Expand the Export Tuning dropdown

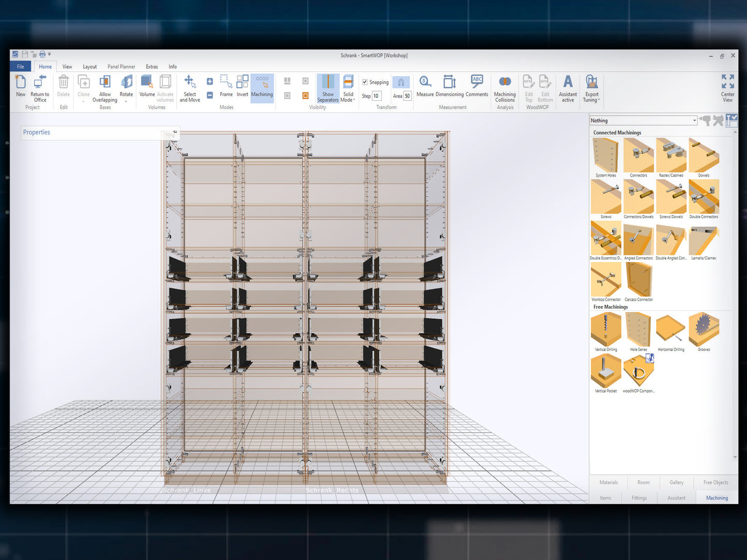tap(591, 88)
